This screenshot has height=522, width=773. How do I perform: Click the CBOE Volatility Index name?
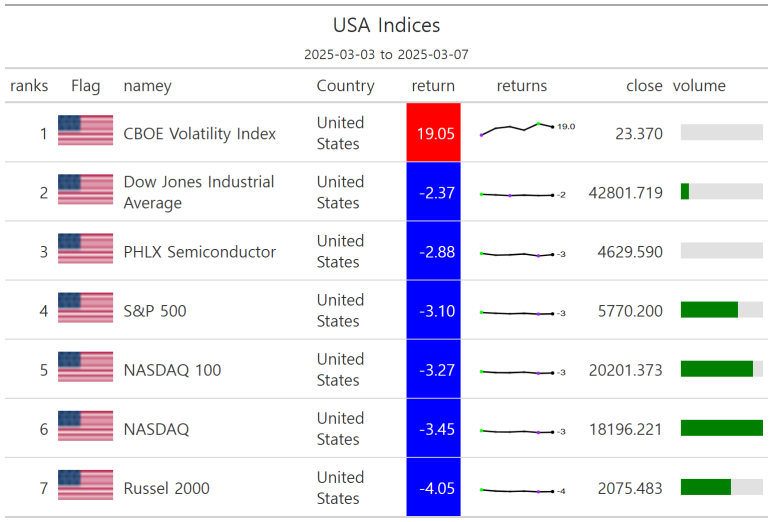[x=200, y=134]
